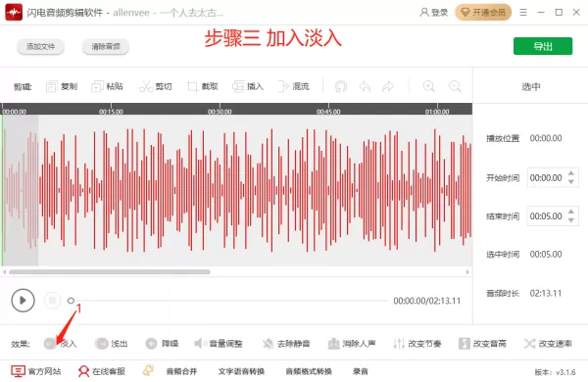Click the 00:30.00 timeline ruler mark
Screen dimensions: 588x382
tap(220, 112)
